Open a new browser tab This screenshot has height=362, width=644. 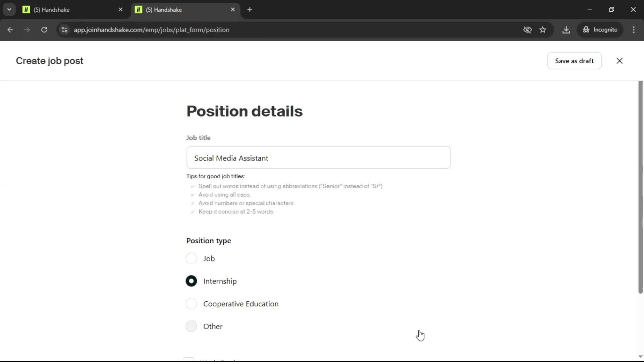click(x=250, y=10)
